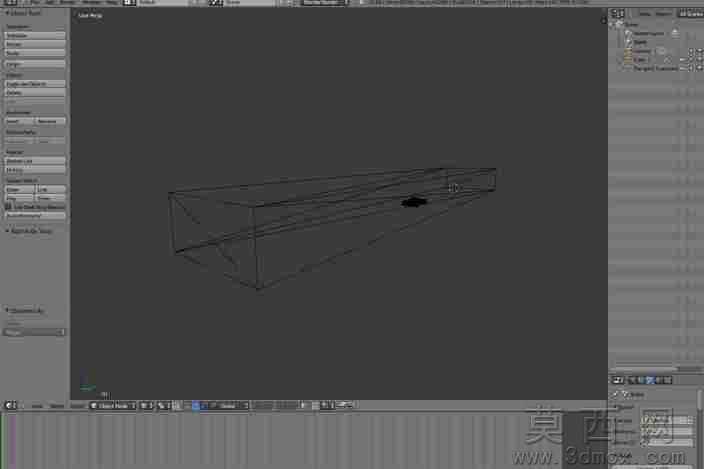
Task: Toggle Use Sketching Sessions checkbox
Action: pos(8,206)
